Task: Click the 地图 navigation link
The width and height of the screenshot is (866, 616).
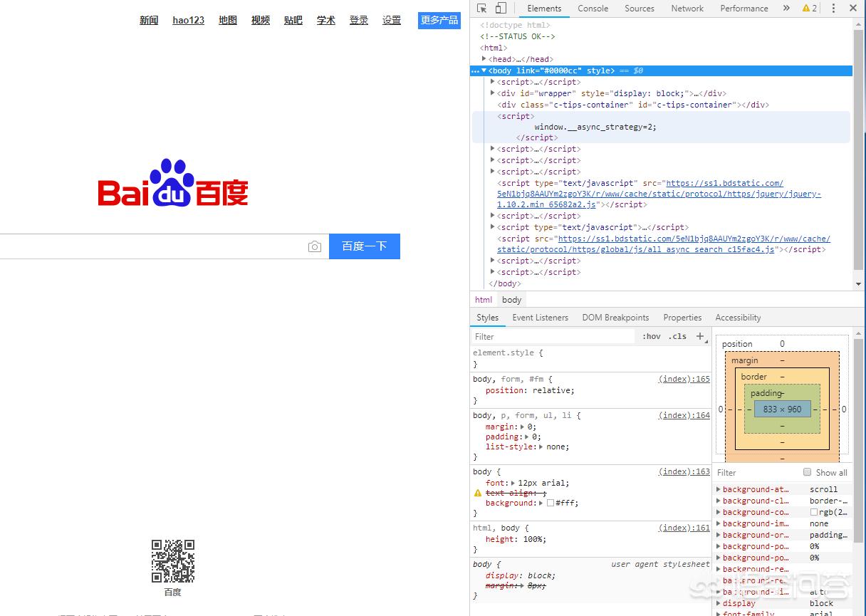Action: 228,20
